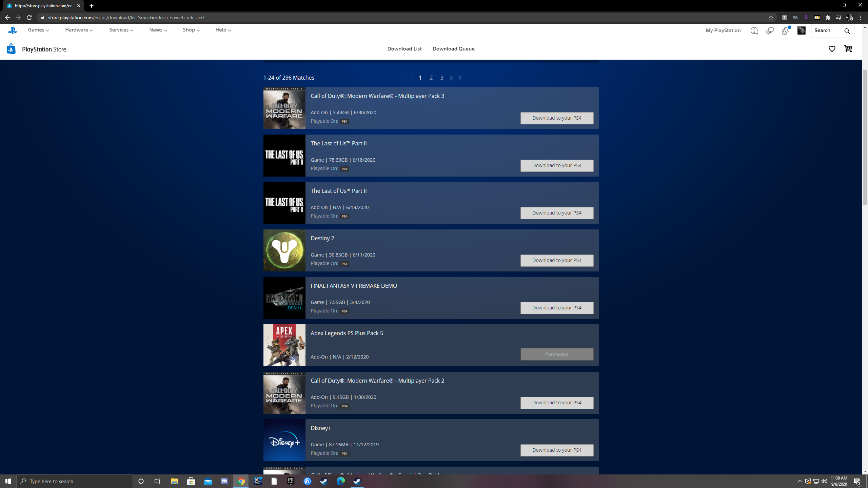
Task: Expand the Services menu
Action: [x=121, y=30]
